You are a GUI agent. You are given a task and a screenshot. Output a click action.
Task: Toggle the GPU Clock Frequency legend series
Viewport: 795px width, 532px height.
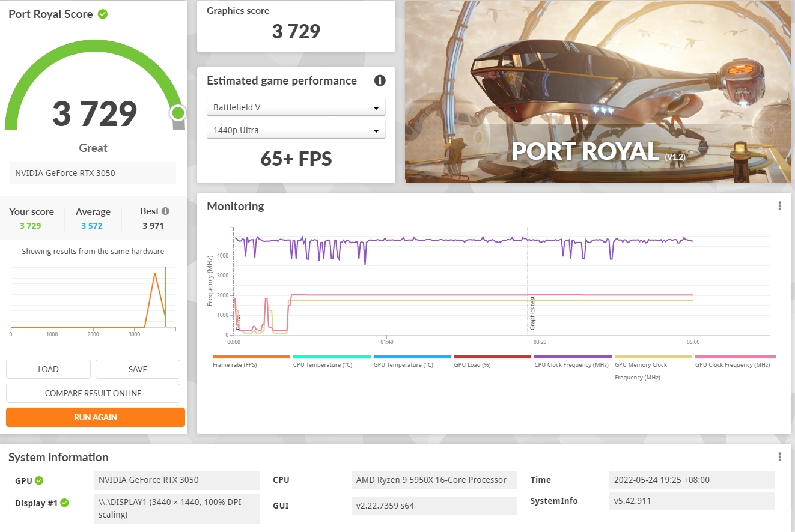coord(735,361)
